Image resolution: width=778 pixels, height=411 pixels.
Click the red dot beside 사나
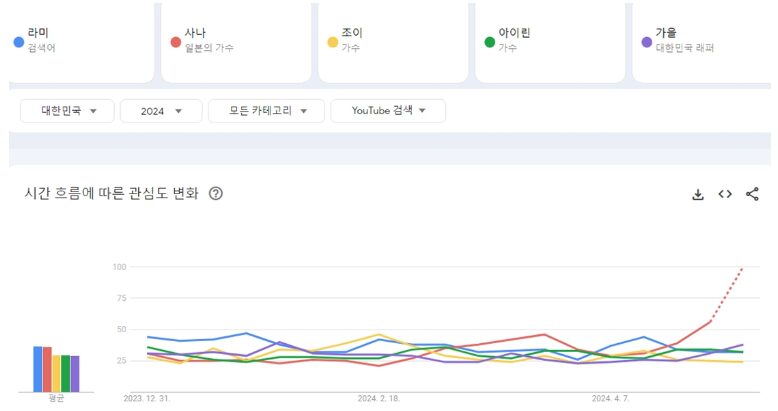pos(176,42)
